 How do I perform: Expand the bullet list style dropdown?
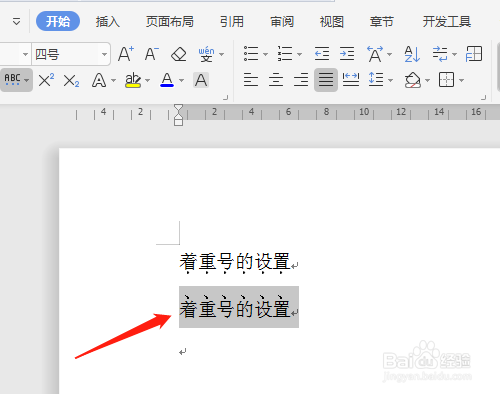[265, 54]
